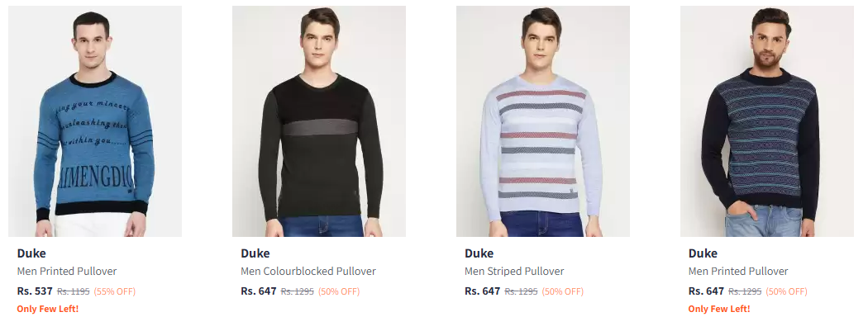Click Duke brand above Colourblocked Pullover

pyautogui.click(x=255, y=253)
